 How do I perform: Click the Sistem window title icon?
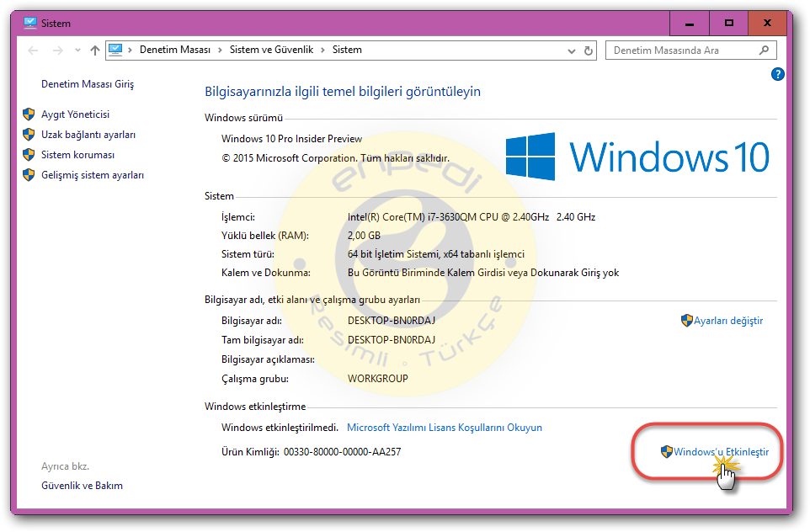click(30, 24)
